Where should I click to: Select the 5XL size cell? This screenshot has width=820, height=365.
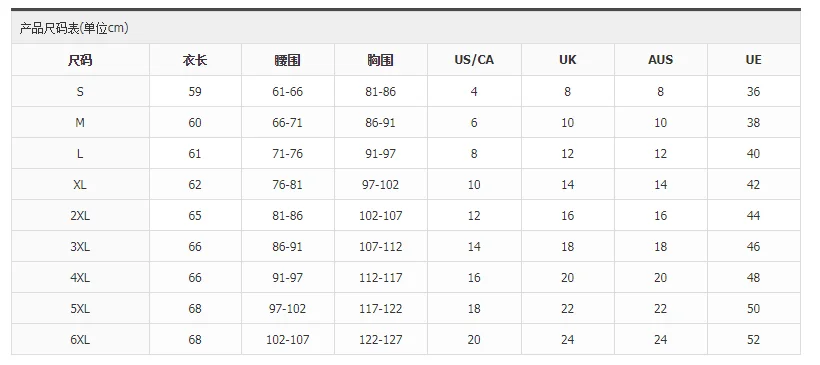[80, 309]
